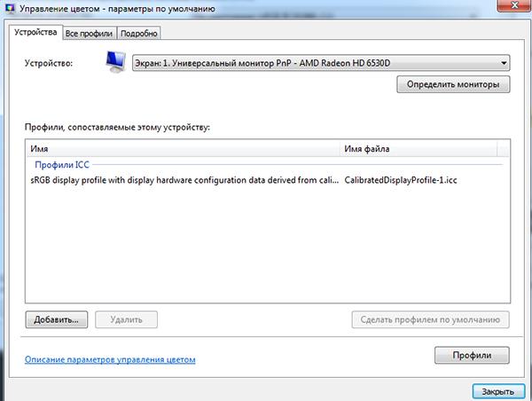Click CalibratedDisplayProfile-1.icc file name cell
Viewport: 532px width, 401px height.
[401, 180]
